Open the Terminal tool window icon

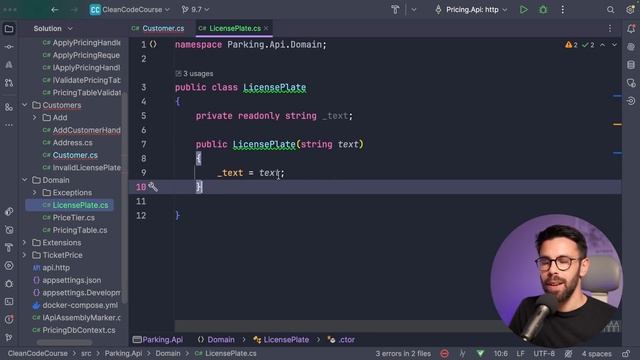point(9,302)
